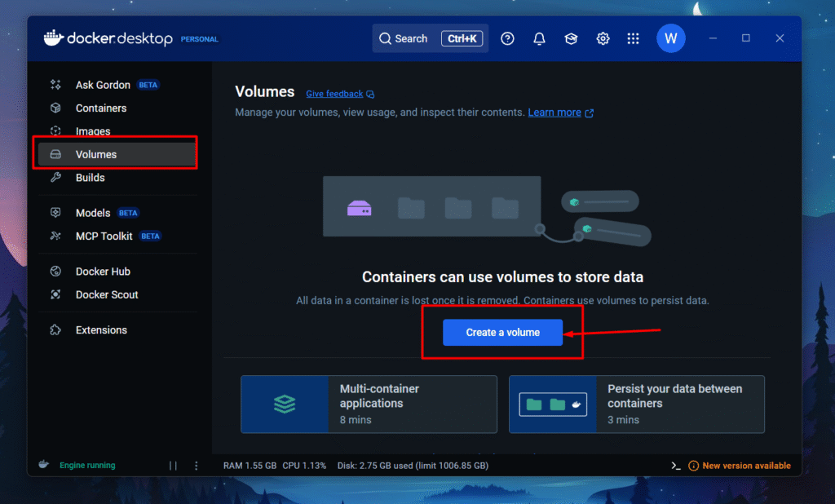Open the terminal icon in status bar
The image size is (835, 504).
point(675,466)
